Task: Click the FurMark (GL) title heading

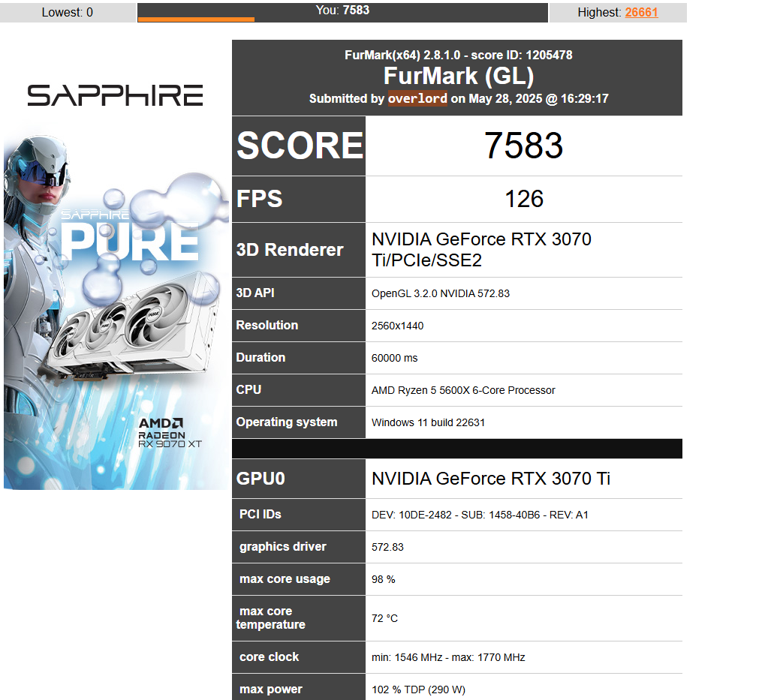Action: click(x=459, y=76)
